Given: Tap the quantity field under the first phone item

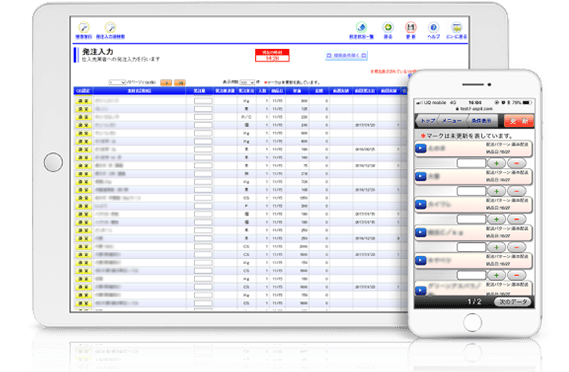Looking at the screenshot, I should 471,163.
